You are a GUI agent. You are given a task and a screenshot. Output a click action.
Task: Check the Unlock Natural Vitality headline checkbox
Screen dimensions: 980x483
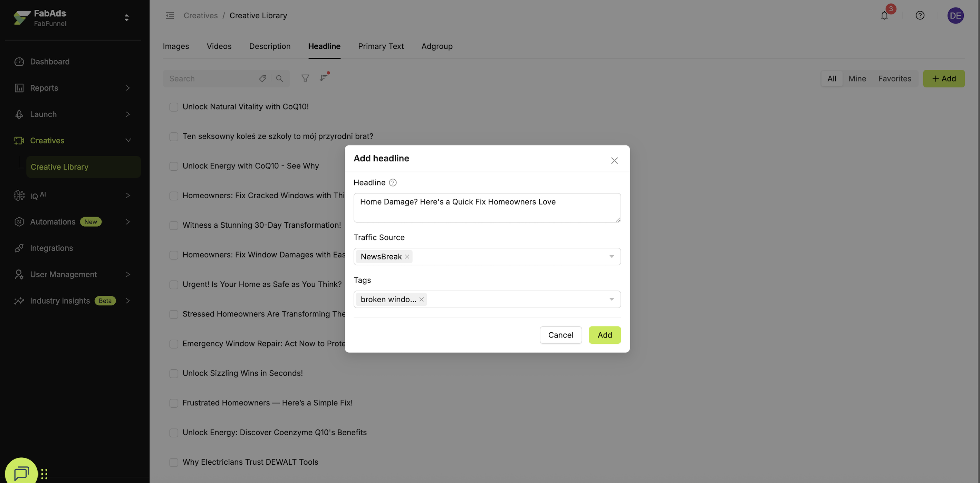pyautogui.click(x=174, y=107)
